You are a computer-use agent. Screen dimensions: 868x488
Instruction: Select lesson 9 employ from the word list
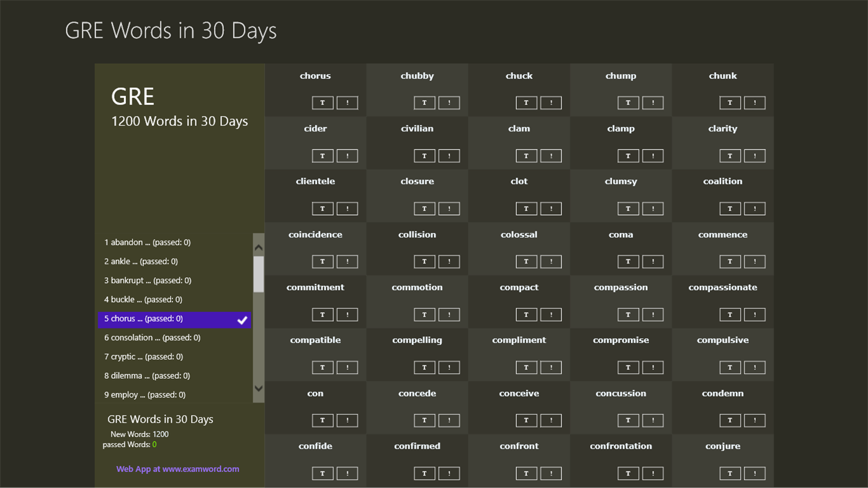coord(143,394)
